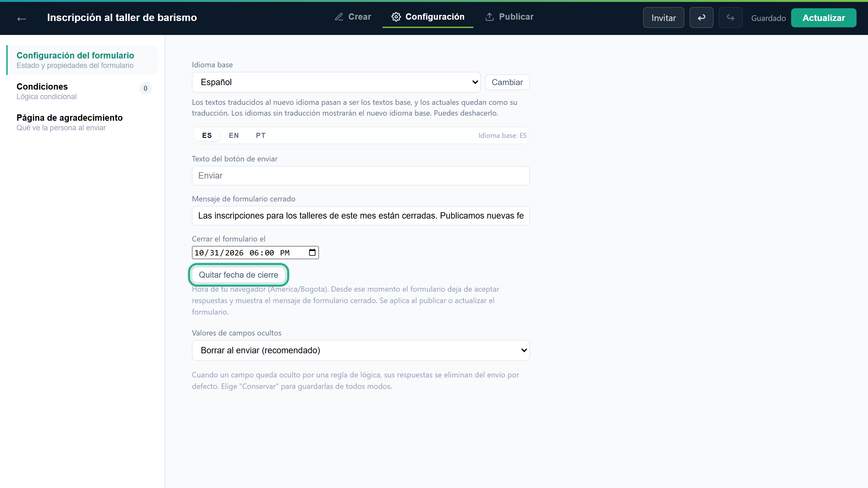868x488 pixels.
Task: Open Condiciones sidebar section
Action: coord(82,91)
